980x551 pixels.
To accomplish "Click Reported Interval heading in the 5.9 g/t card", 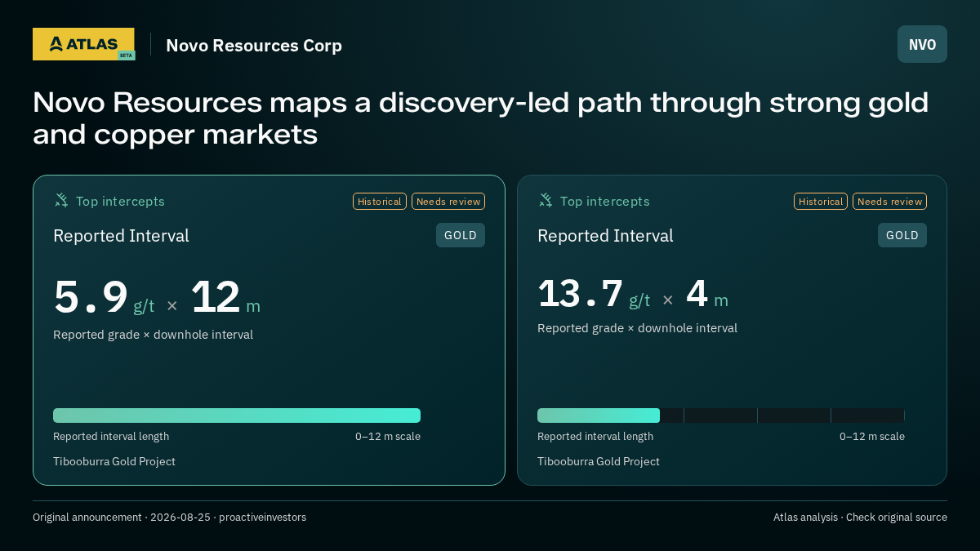I will coord(121,236).
